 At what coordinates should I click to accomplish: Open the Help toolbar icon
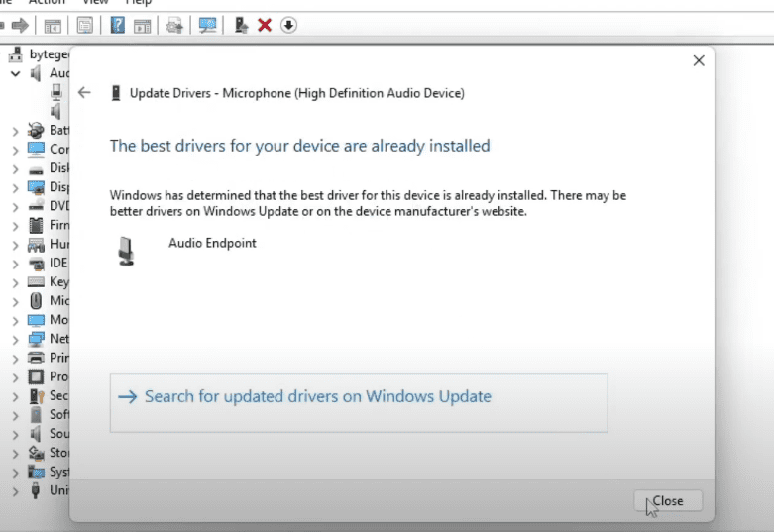coord(118,25)
